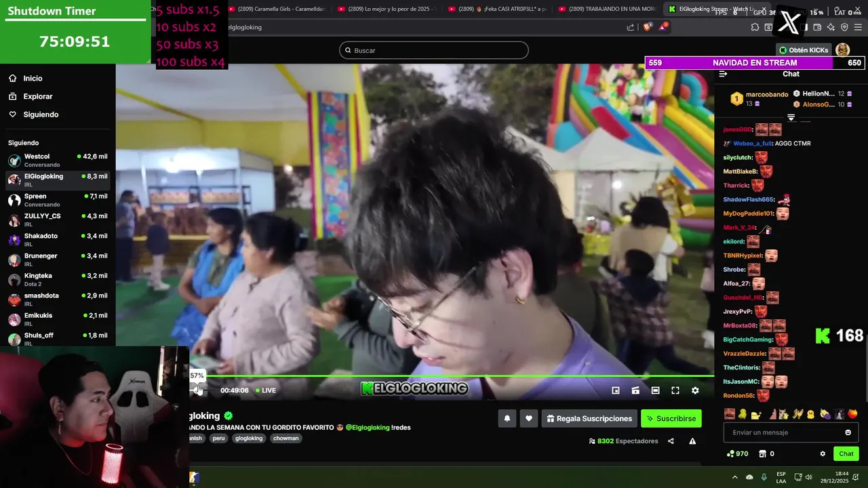Open video player settings gear
The width and height of the screenshot is (868, 488).
pyautogui.click(x=695, y=390)
